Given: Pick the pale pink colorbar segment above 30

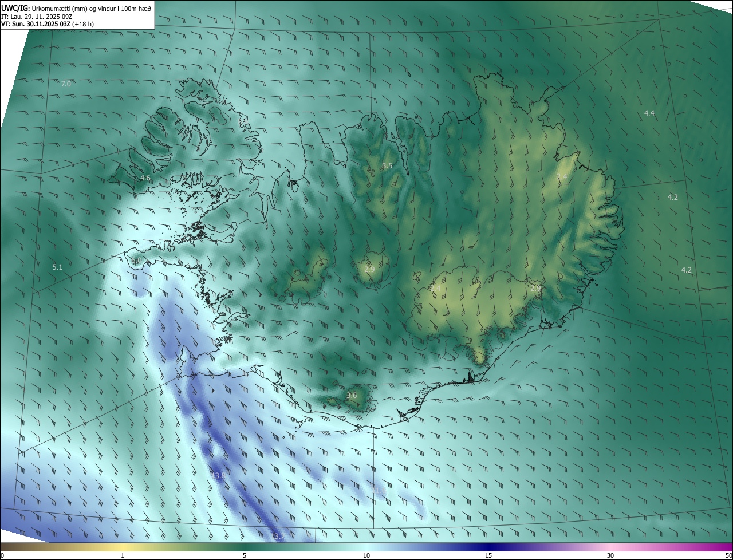Looking at the screenshot, I should coord(610,547).
